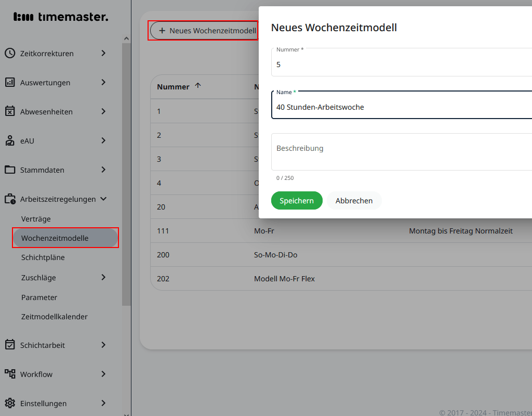This screenshot has width=532, height=416.
Task: Click the Zeitkorrekturen clock icon
Action: tap(10, 53)
